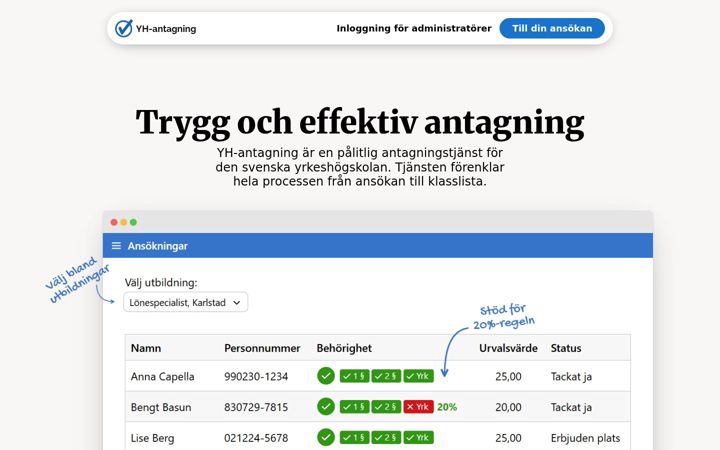This screenshot has height=450, width=720.
Task: Click the green Yrk badge in Anna Capella row
Action: 418,376
